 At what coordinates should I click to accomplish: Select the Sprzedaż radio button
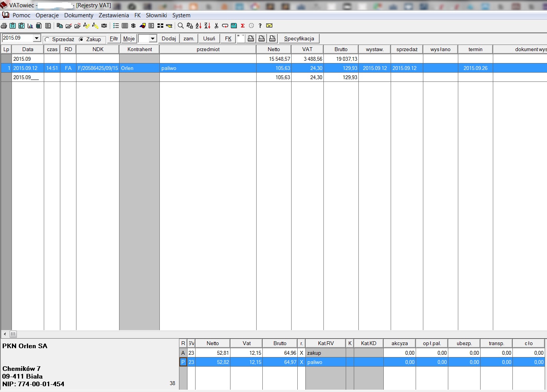(x=47, y=39)
